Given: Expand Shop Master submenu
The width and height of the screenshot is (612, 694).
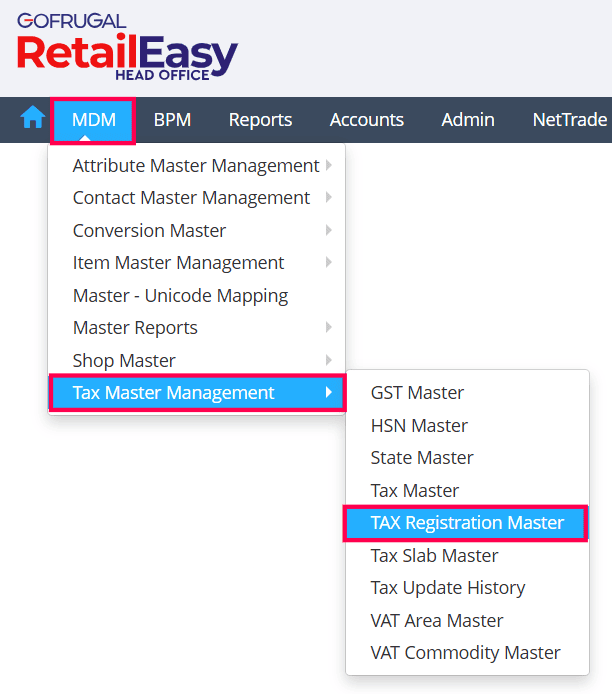Looking at the screenshot, I should point(196,361).
